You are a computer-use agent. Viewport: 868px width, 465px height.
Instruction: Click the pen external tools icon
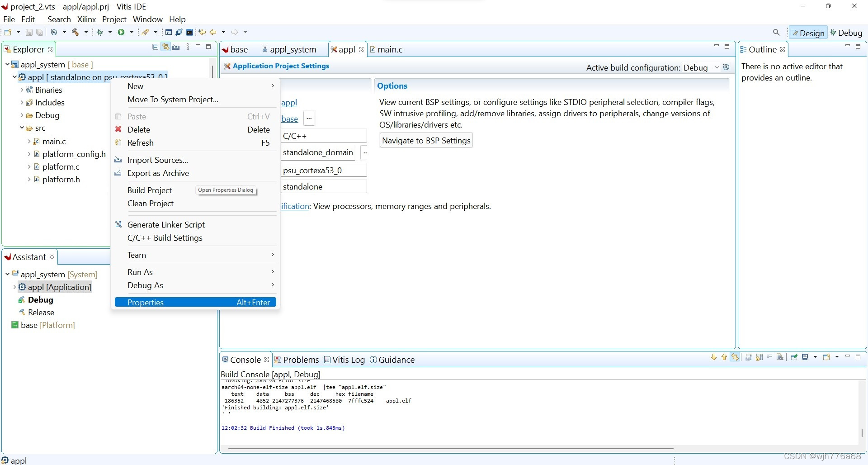(146, 32)
